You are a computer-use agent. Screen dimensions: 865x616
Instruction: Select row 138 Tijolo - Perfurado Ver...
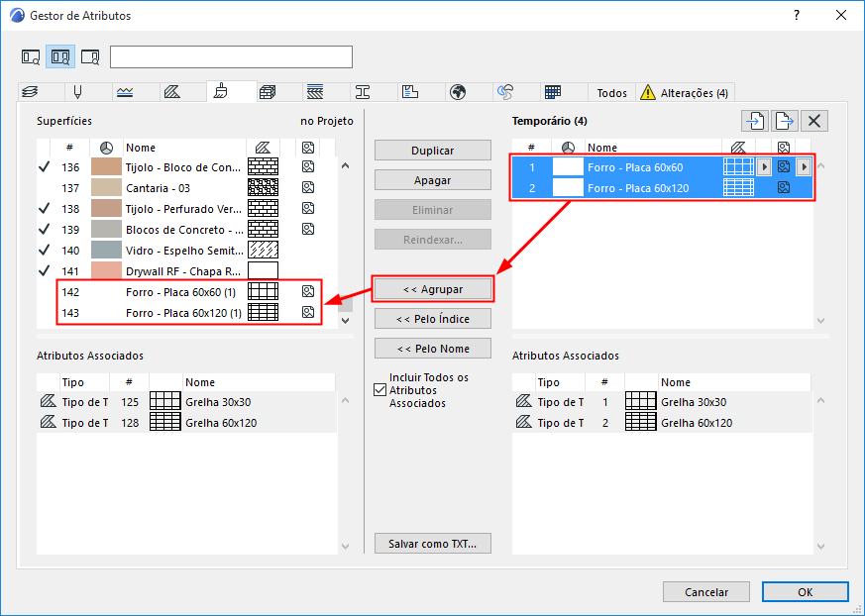tap(187, 208)
